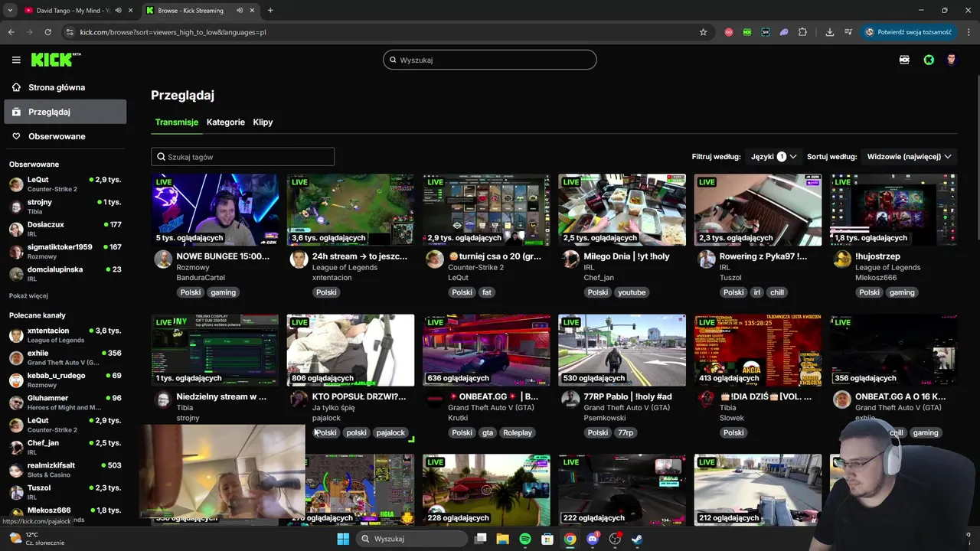
Task: Open the user profile avatar in Kick header
Action: coord(952,60)
